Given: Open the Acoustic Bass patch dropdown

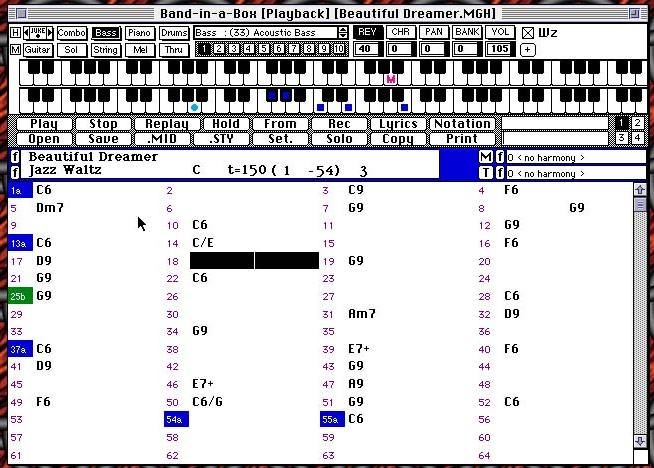Looking at the screenshot, I should pos(271,33).
